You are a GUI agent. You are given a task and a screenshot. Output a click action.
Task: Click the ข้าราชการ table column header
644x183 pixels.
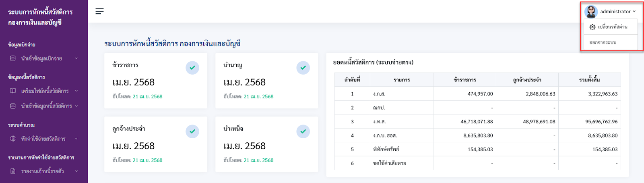tap(465, 80)
